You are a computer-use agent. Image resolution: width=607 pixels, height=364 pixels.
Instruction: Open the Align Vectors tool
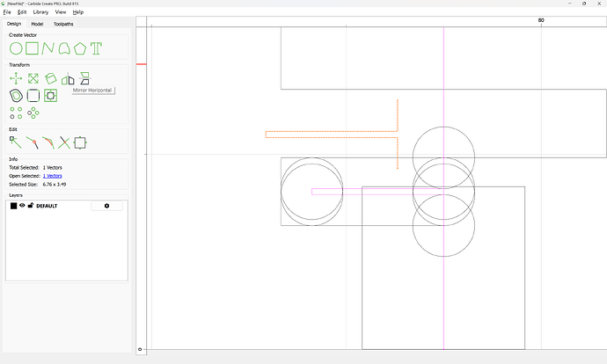coord(50,96)
